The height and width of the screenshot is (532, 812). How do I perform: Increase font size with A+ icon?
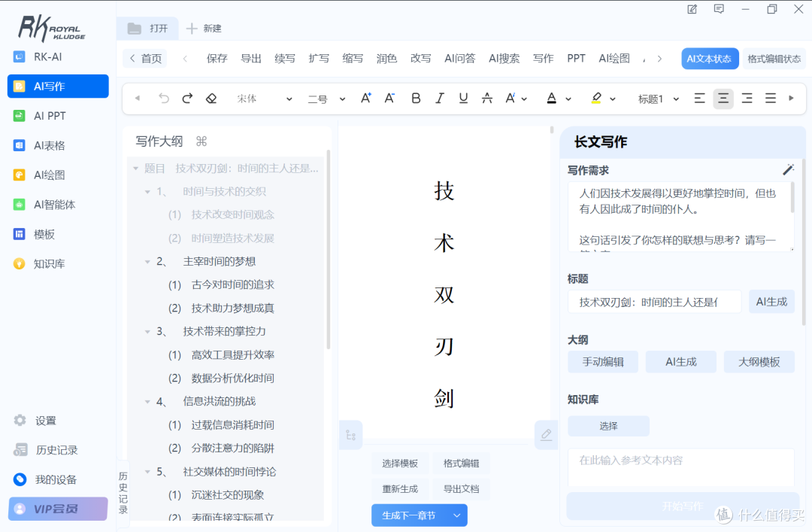tap(366, 98)
